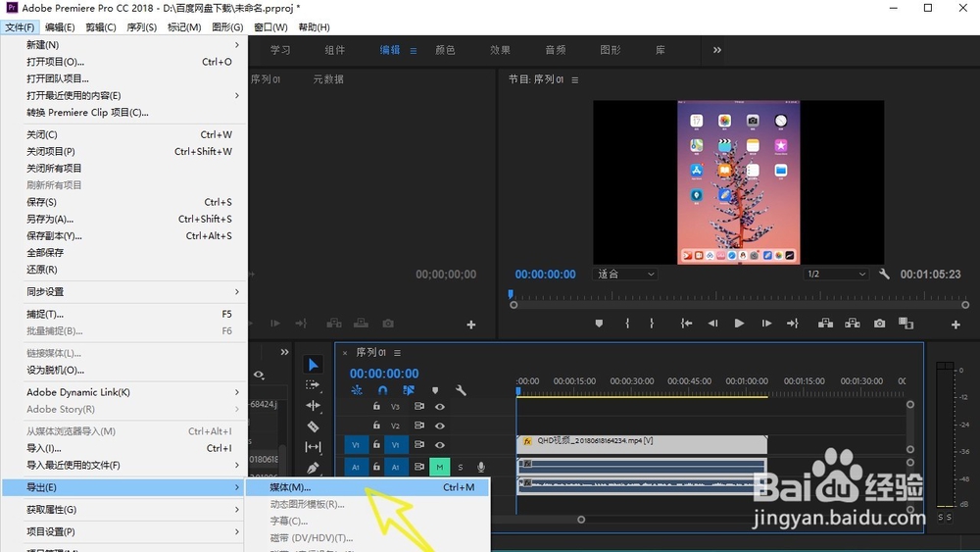Add marker in timeline panel
This screenshot has height=552, width=980.
coord(435,390)
